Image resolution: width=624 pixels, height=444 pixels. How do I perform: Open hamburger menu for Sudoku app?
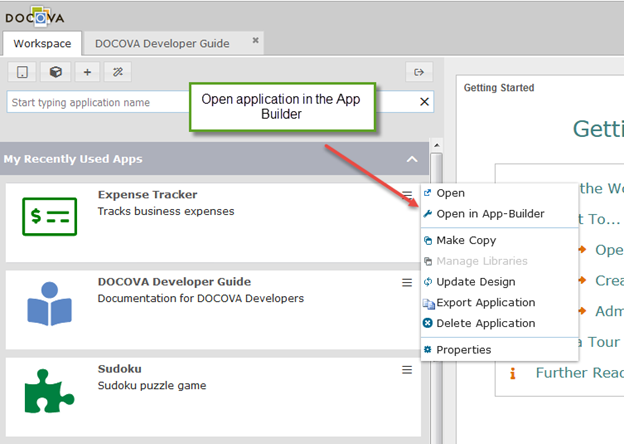coord(407,370)
